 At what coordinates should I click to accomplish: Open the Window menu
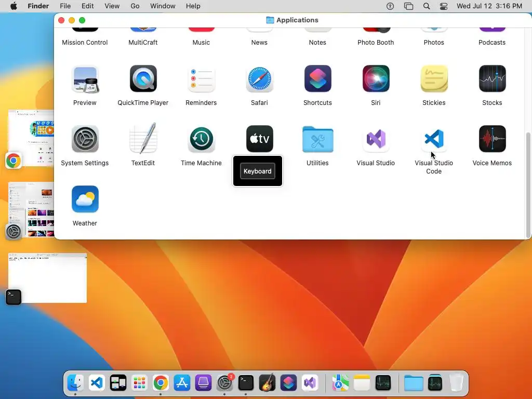[163, 6]
